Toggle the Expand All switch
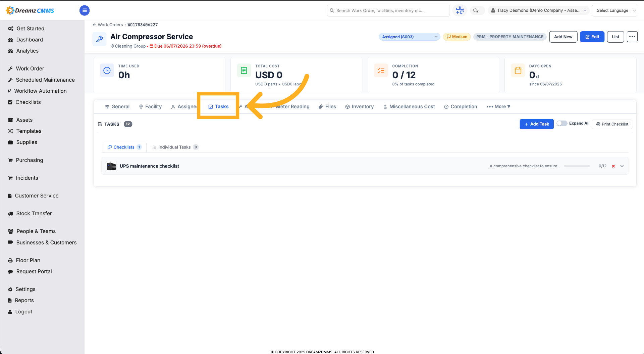The height and width of the screenshot is (354, 644). coord(562,123)
